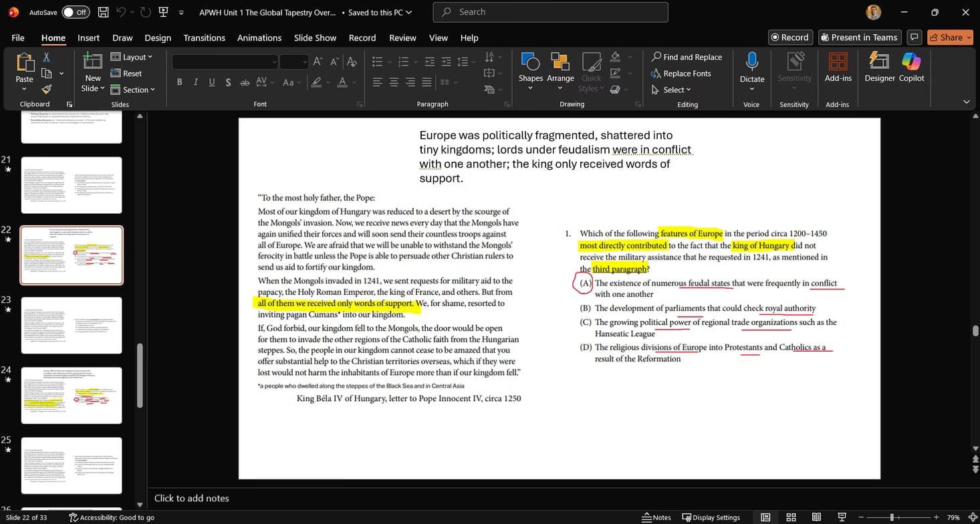Open the Review ribbon tab
Viewport: 980px width, 524px height.
pos(402,37)
